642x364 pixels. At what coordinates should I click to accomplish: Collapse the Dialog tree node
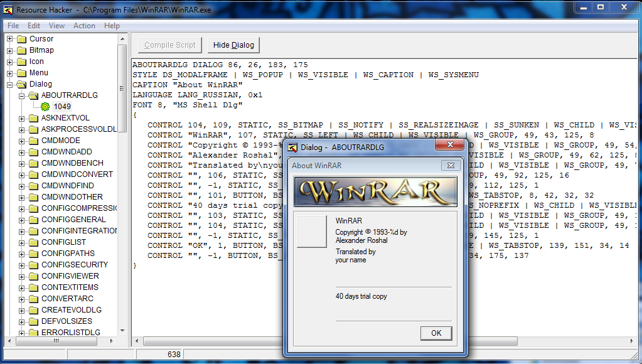coord(10,84)
